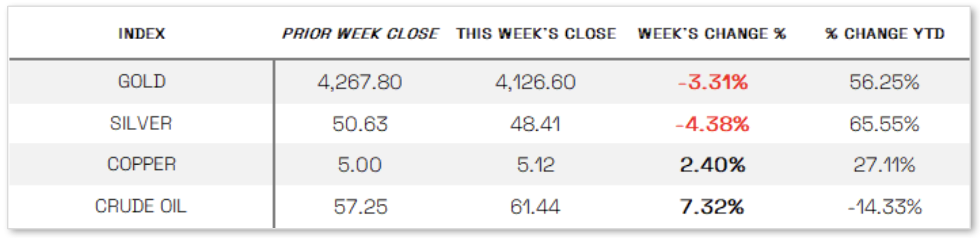Select copper's 27.11% YTD value
This screenshot has height=238, width=980.
pos(884,165)
